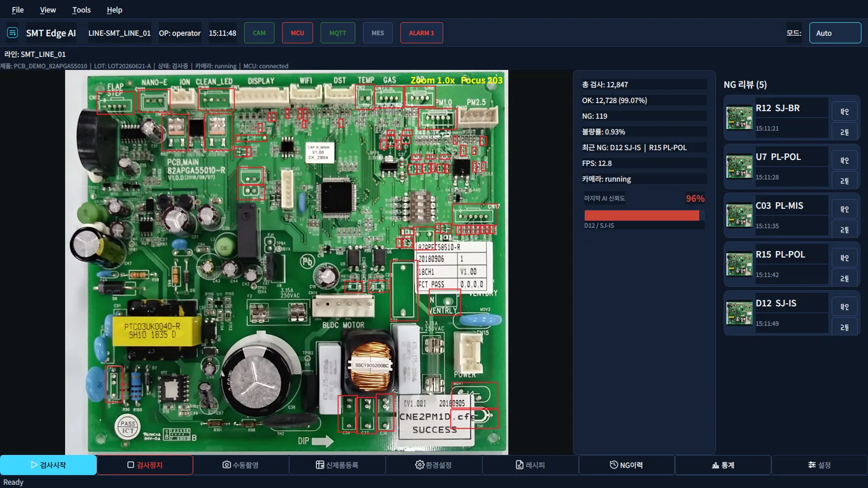Open the 설정 settings page

820,465
